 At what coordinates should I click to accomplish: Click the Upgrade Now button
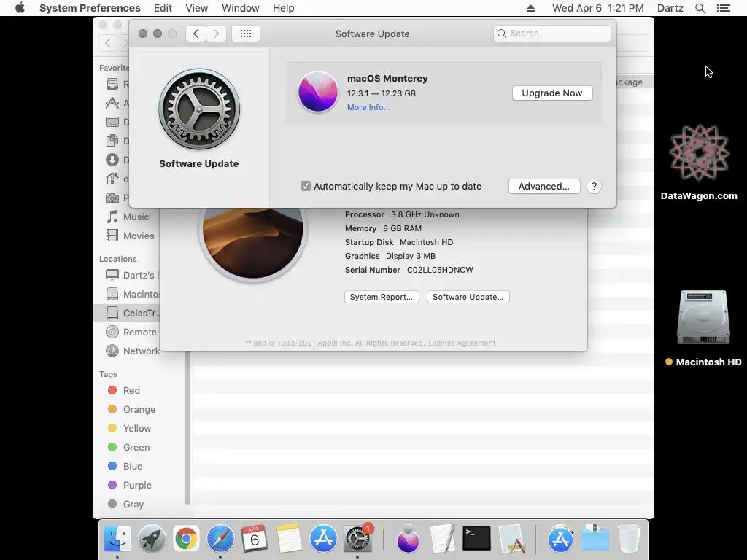pos(552,93)
